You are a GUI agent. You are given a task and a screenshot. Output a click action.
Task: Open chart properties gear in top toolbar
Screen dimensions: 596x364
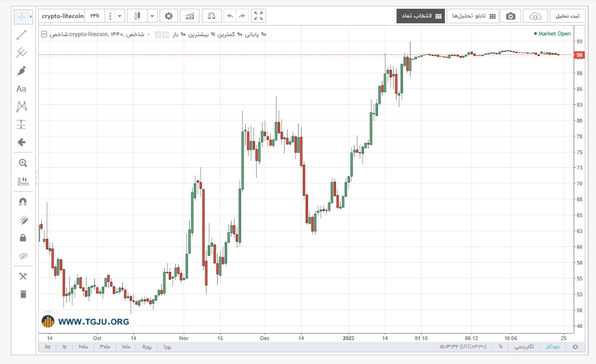169,16
